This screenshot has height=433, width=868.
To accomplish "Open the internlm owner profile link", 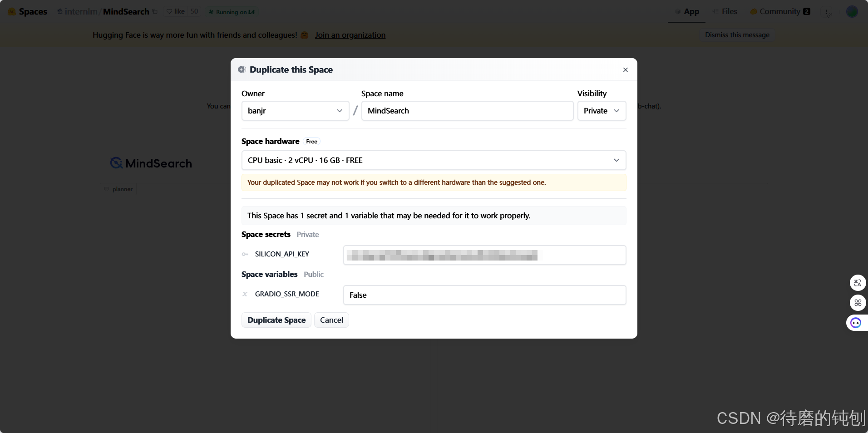I will (x=81, y=12).
